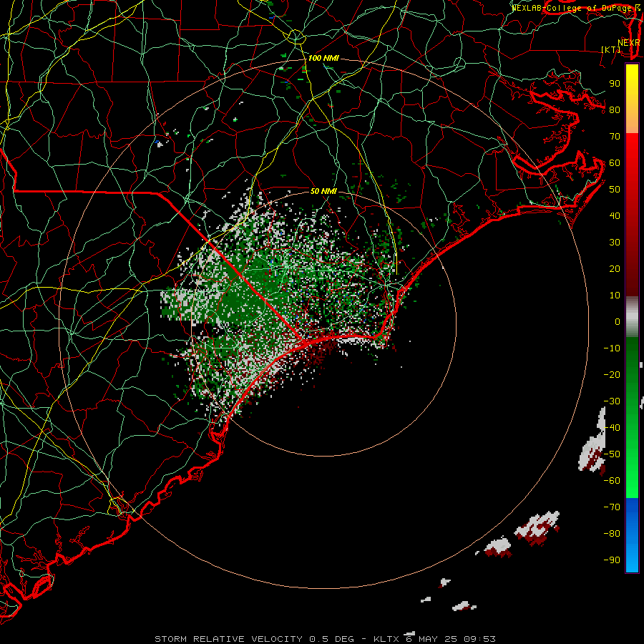Click the "-80" label on velocity scale
Image resolution: width=644 pixels, height=644 pixels.
coord(612,534)
